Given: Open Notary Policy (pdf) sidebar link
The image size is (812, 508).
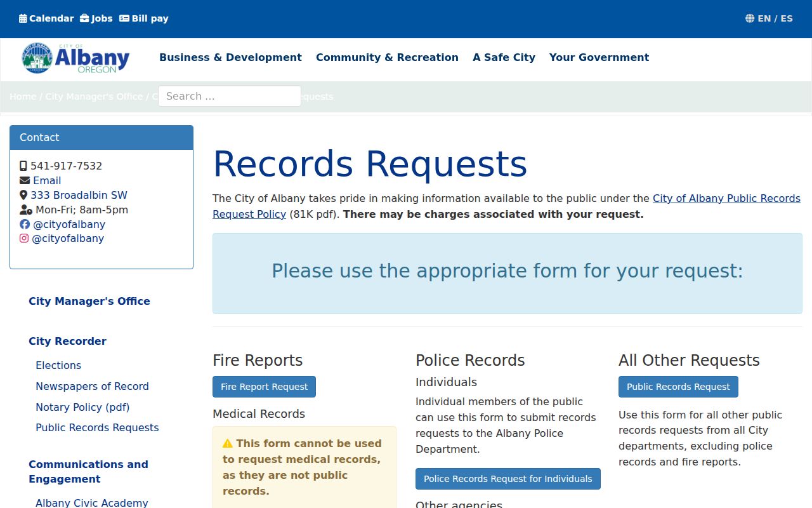Looking at the screenshot, I should (82, 407).
